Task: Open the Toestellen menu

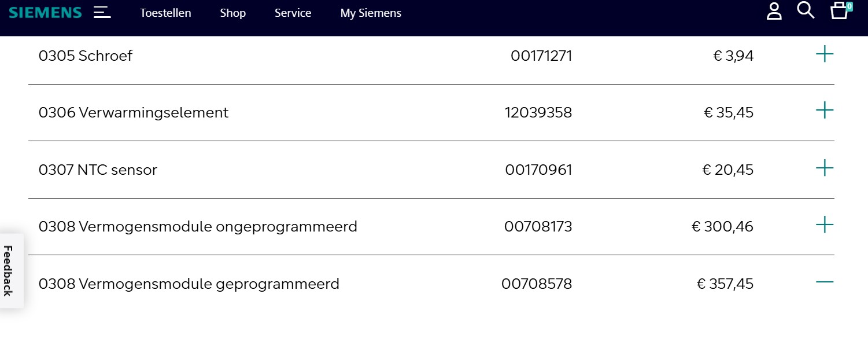Action: pos(165,13)
